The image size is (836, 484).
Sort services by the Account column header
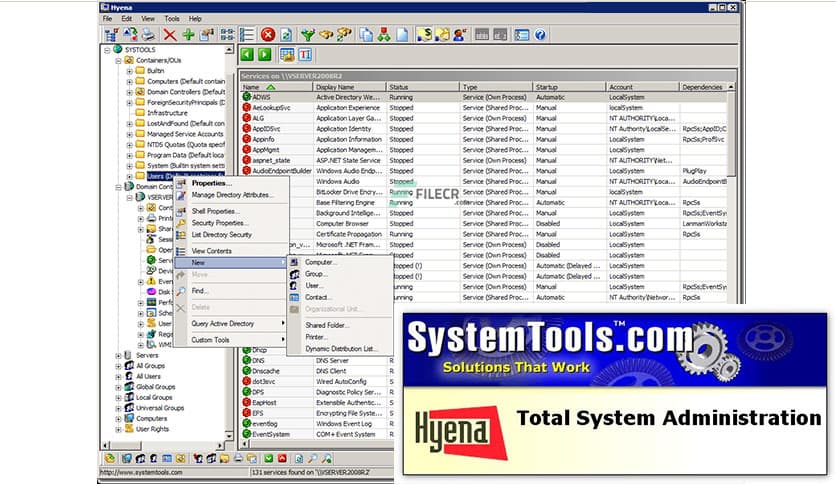point(643,87)
